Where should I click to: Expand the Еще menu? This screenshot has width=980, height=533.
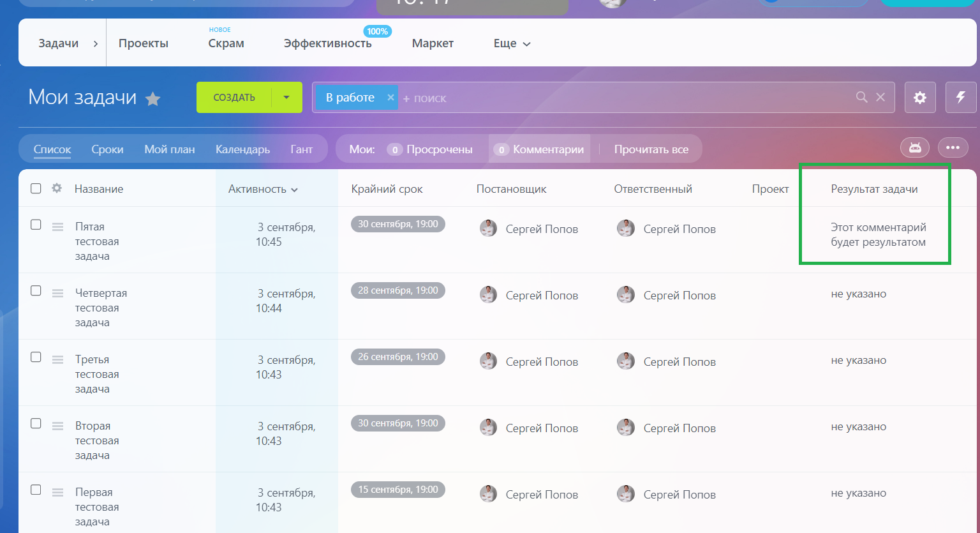(512, 43)
